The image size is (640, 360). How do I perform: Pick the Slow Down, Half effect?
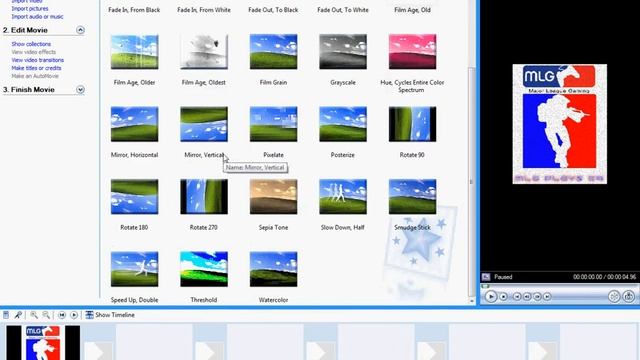[343, 197]
